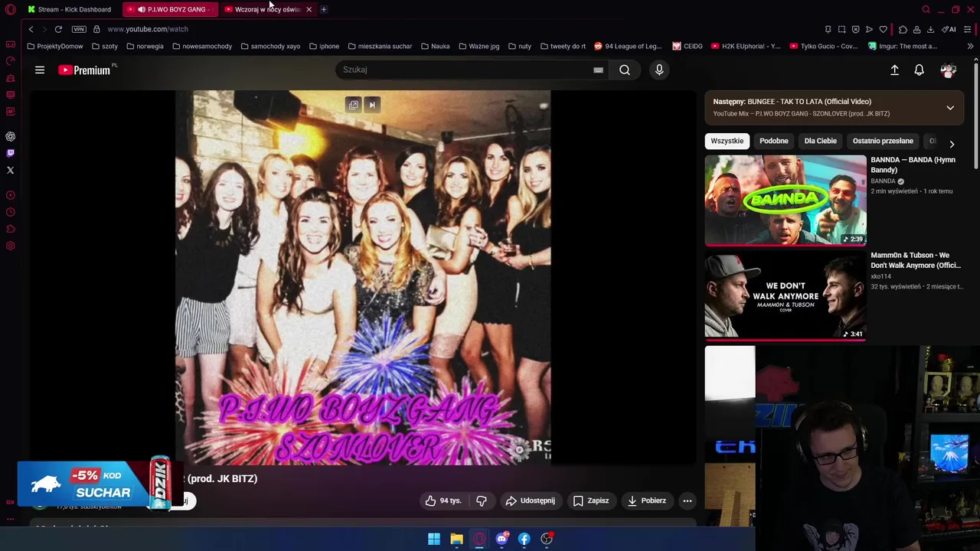
Task: Open on-screen keyboard in search box
Action: (x=598, y=70)
